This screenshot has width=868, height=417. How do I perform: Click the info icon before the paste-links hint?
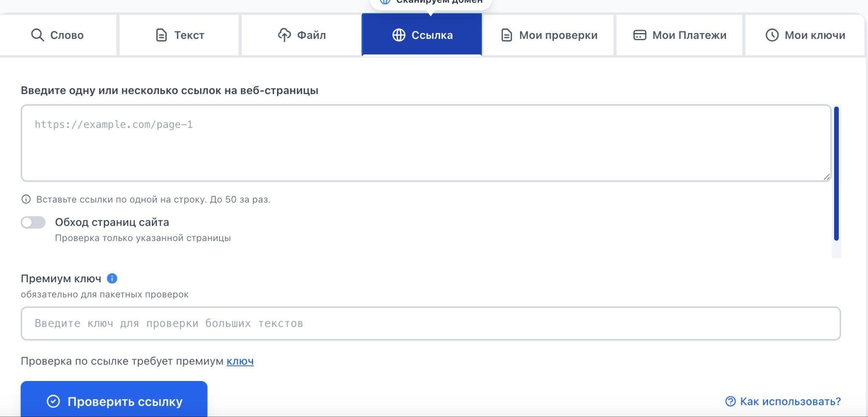tap(26, 199)
